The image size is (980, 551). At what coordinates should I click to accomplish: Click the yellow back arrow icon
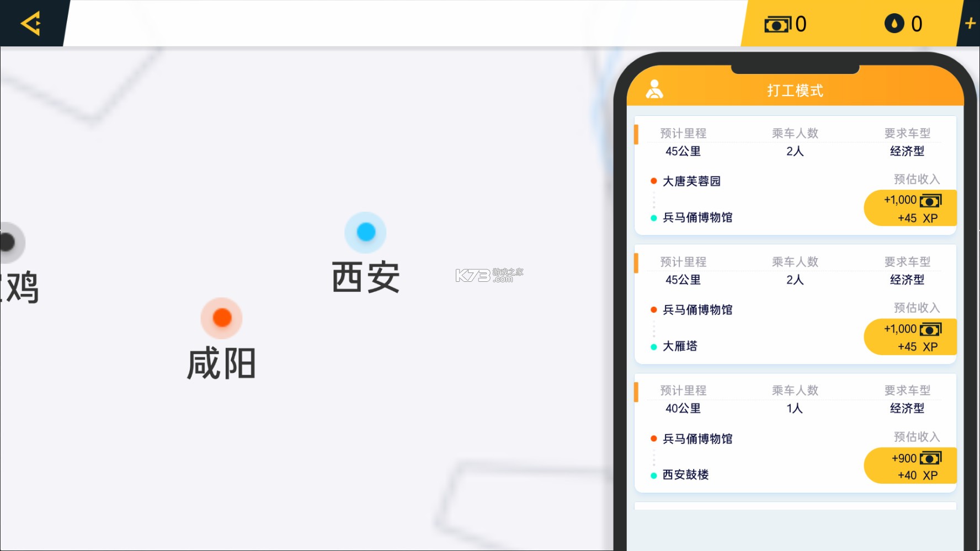31,24
